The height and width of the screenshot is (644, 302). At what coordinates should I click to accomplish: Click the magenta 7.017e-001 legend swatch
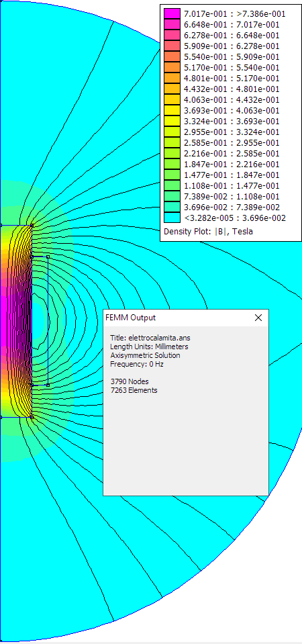(x=172, y=13)
